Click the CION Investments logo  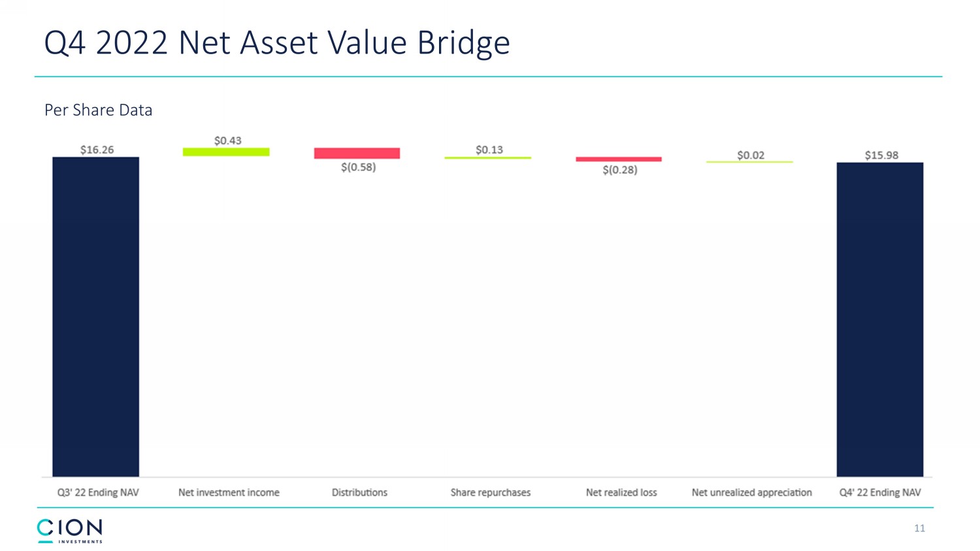tap(69, 531)
